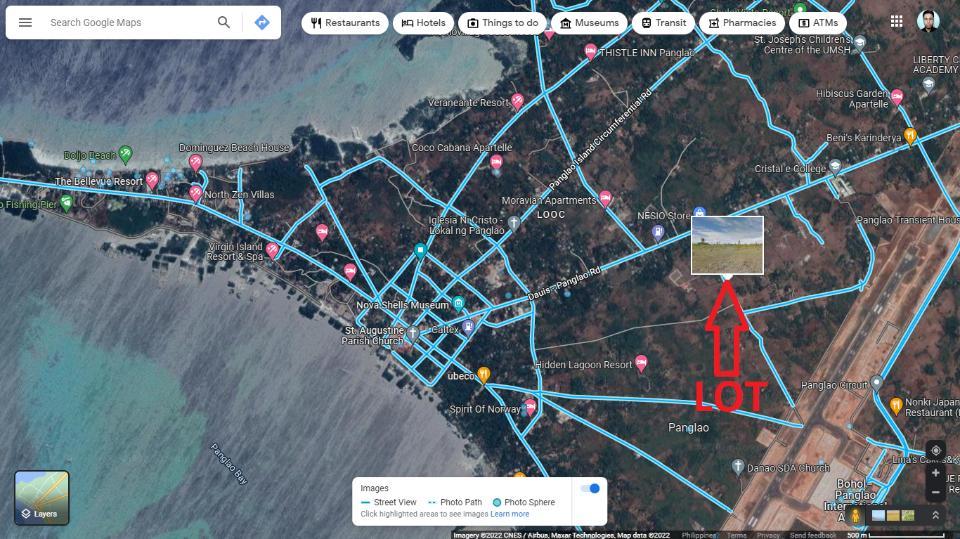Click the show your location button

point(935,451)
